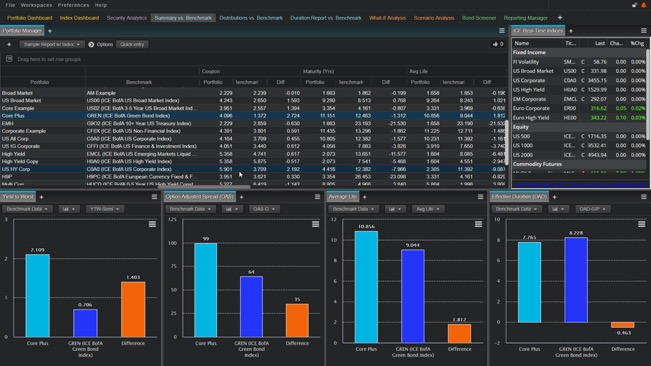Open the Preferences menu

click(73, 5)
